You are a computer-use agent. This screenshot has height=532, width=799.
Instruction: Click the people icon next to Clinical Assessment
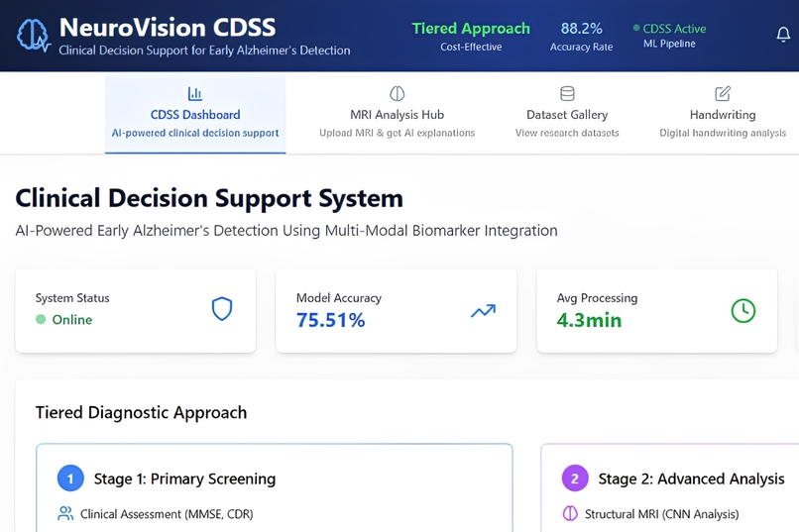(65, 513)
